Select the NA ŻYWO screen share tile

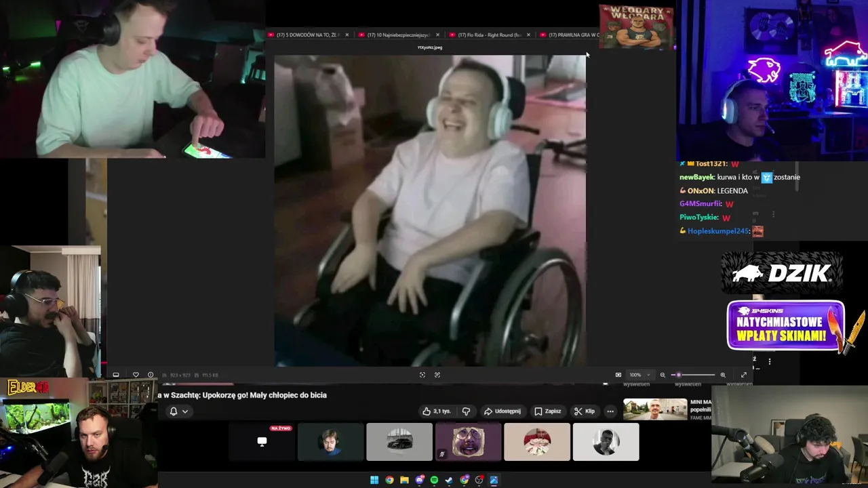coord(262,442)
